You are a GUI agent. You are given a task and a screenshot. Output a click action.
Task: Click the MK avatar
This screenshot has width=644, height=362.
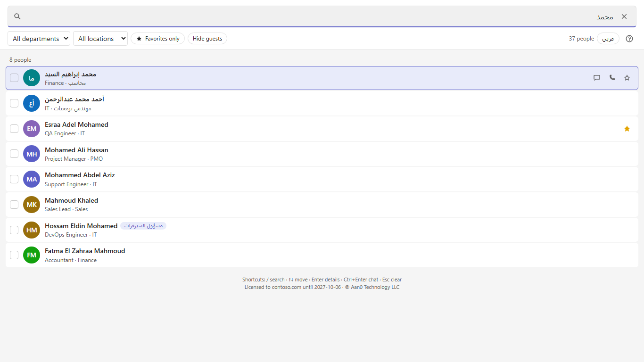(32, 205)
